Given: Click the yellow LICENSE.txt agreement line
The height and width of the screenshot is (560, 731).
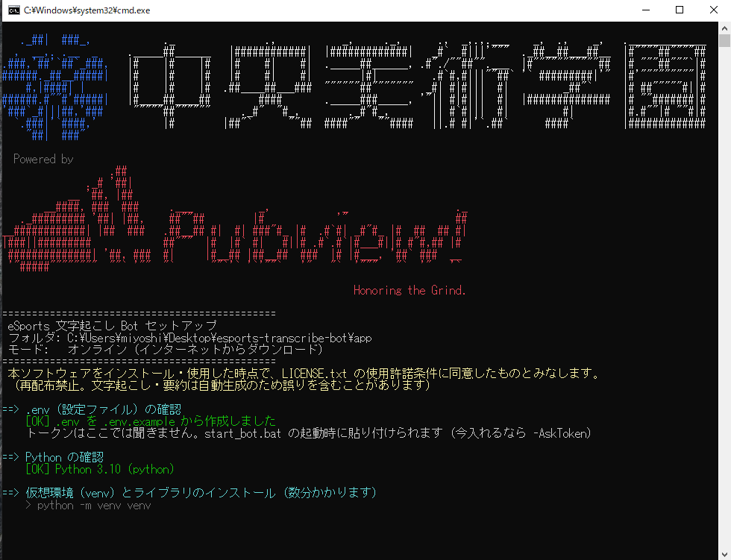Looking at the screenshot, I should click(x=304, y=373).
